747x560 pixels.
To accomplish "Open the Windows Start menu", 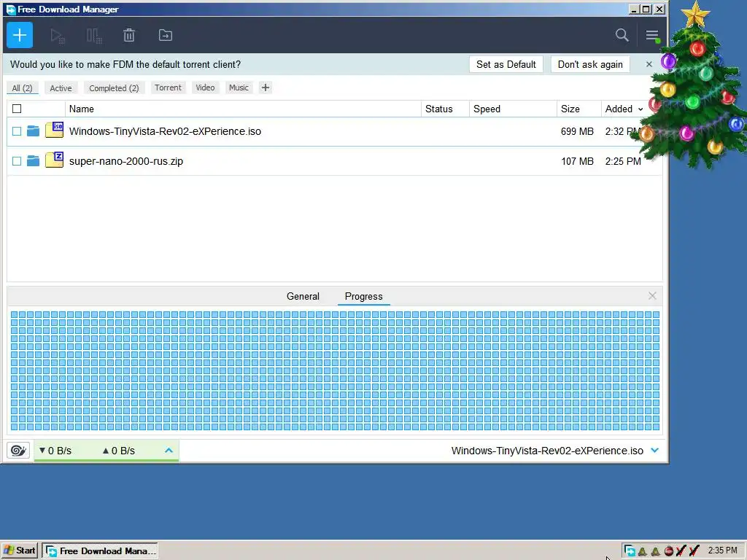I will pos(20,551).
